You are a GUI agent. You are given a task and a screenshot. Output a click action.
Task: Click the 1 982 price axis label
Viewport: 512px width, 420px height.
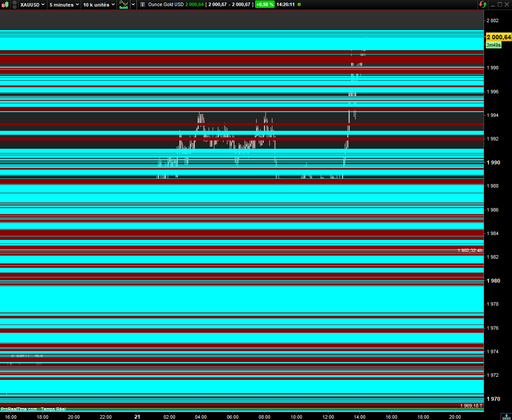493,257
